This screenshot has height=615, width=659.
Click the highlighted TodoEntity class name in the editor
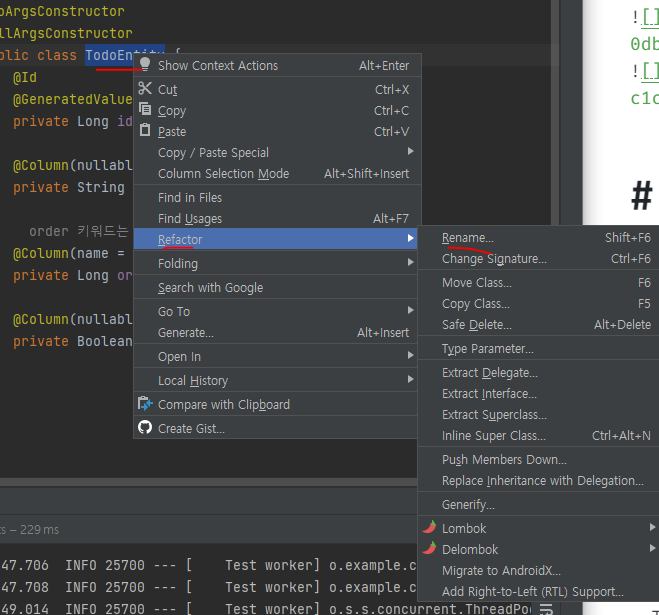click(110, 55)
